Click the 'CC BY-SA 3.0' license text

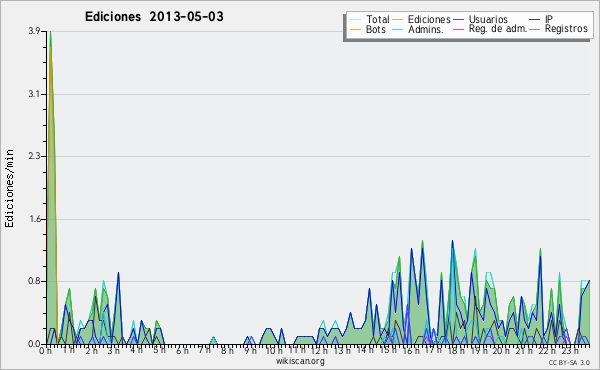(569, 362)
